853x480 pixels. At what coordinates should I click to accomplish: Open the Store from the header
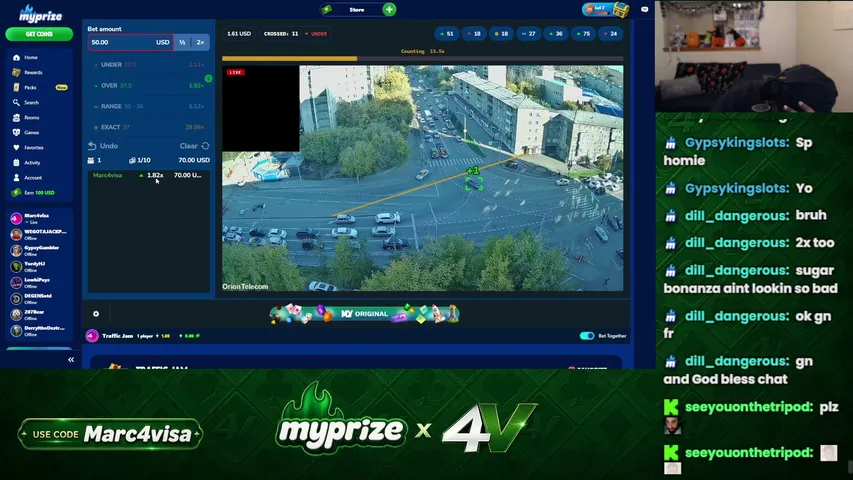coord(356,9)
